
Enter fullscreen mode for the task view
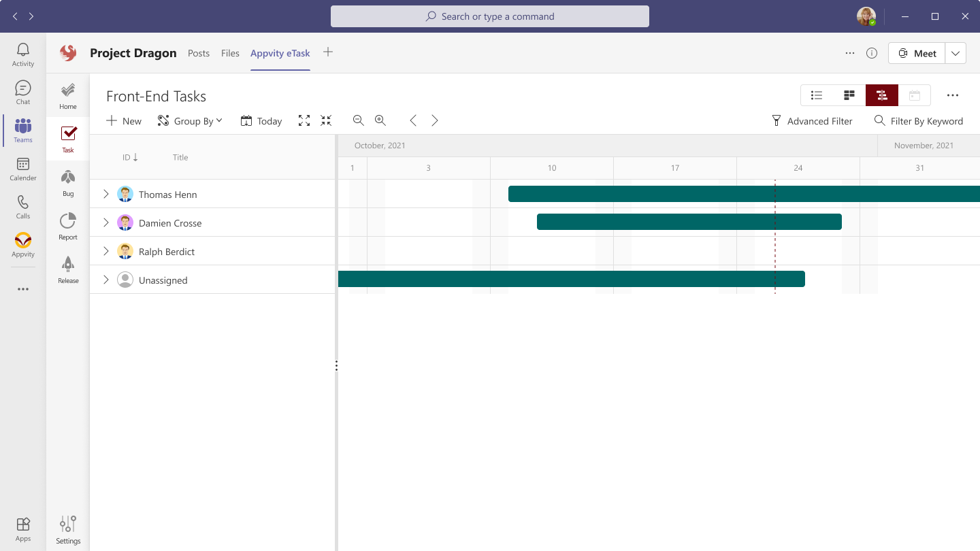[x=304, y=120]
